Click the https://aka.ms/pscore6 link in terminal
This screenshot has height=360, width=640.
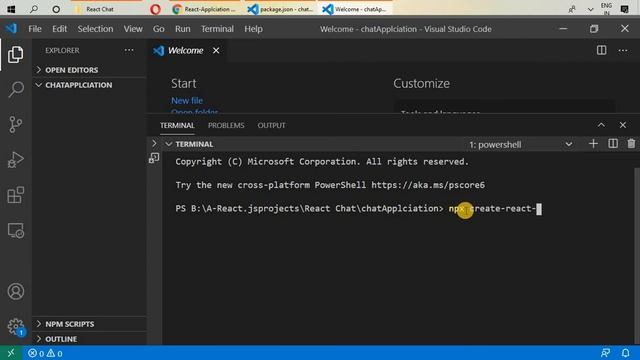point(428,185)
